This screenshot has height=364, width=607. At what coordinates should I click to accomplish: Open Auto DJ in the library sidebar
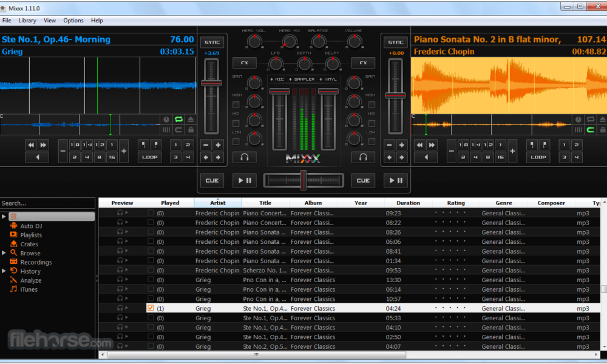(x=31, y=226)
